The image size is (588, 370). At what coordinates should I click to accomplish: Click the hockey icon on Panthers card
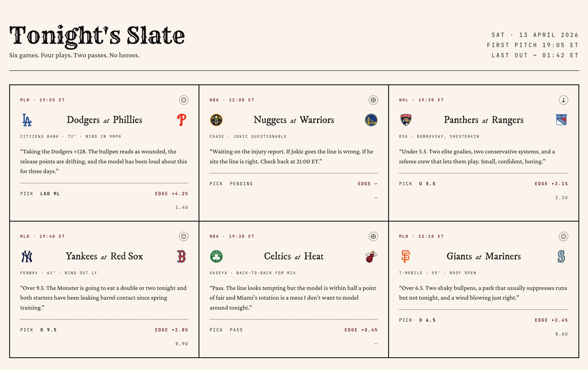563,100
